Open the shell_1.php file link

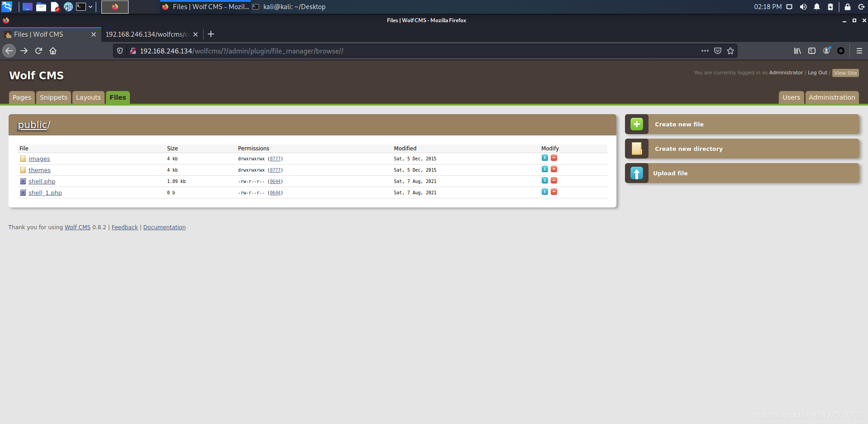tap(45, 193)
